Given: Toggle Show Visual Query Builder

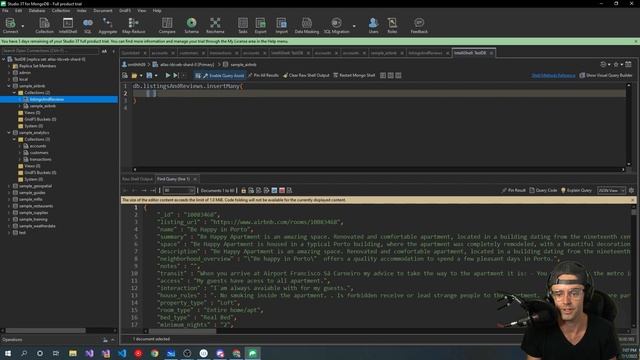Looking at the screenshot, I should click(x=606, y=76).
